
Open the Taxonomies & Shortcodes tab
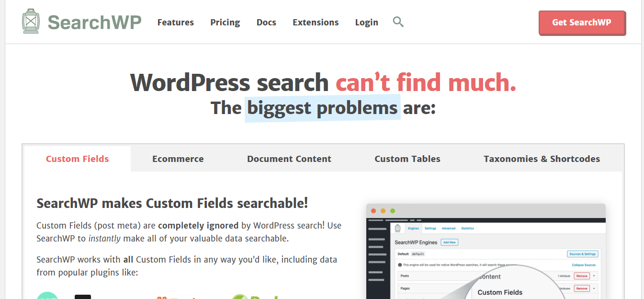542,159
